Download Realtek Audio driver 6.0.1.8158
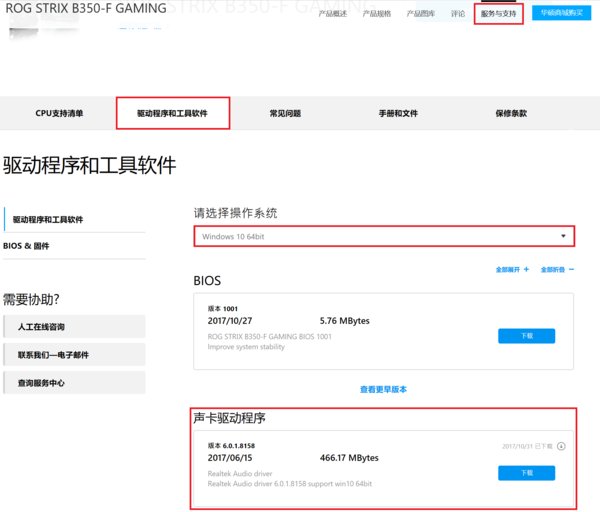Image resolution: width=600 pixels, height=512 pixels. [x=526, y=473]
